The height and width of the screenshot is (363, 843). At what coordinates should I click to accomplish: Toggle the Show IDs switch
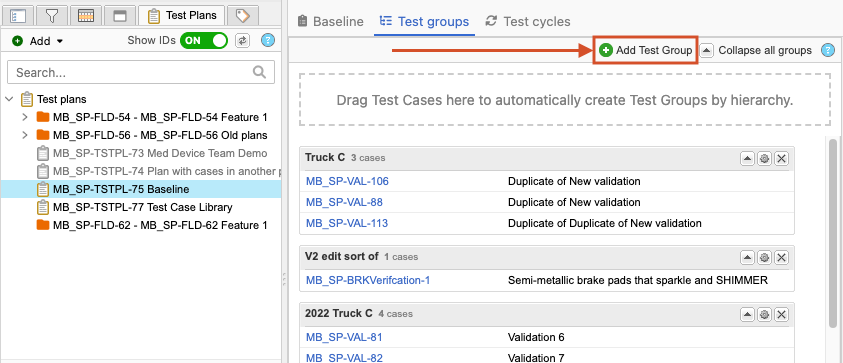[x=204, y=41]
